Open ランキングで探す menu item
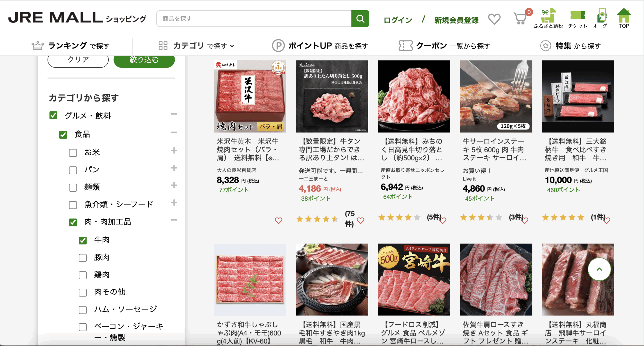 pos(71,46)
